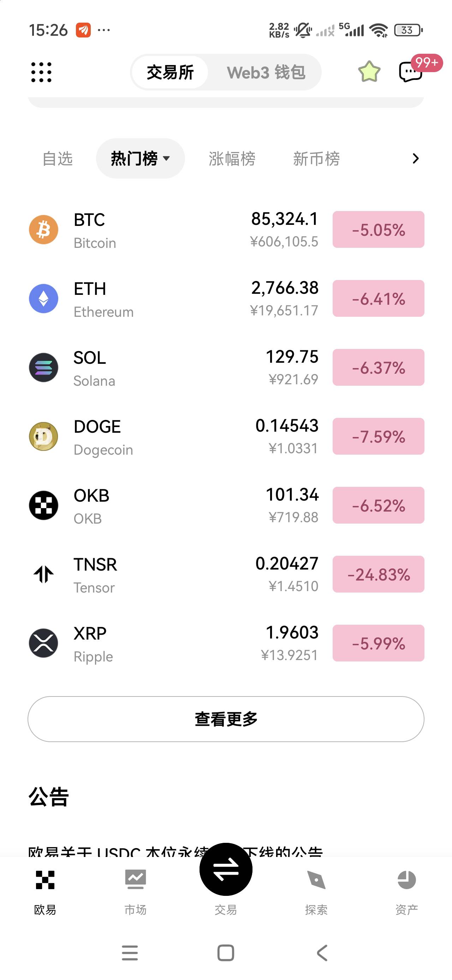Open the 市场 market chart icon

135,880
